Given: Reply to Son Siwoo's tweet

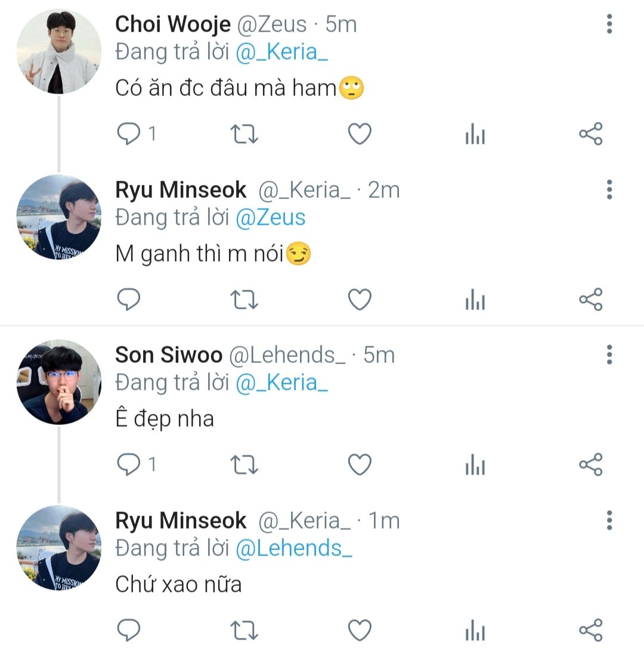Looking at the screenshot, I should coord(128,465).
